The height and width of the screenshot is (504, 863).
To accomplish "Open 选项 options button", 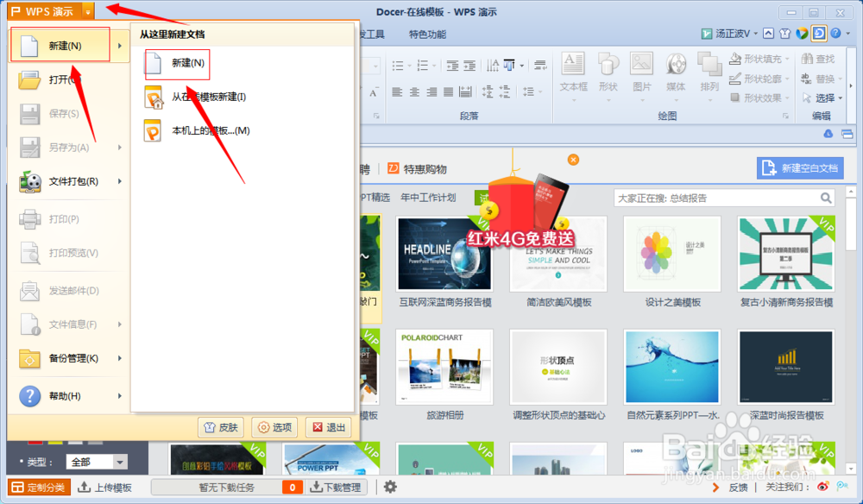I will click(x=274, y=427).
